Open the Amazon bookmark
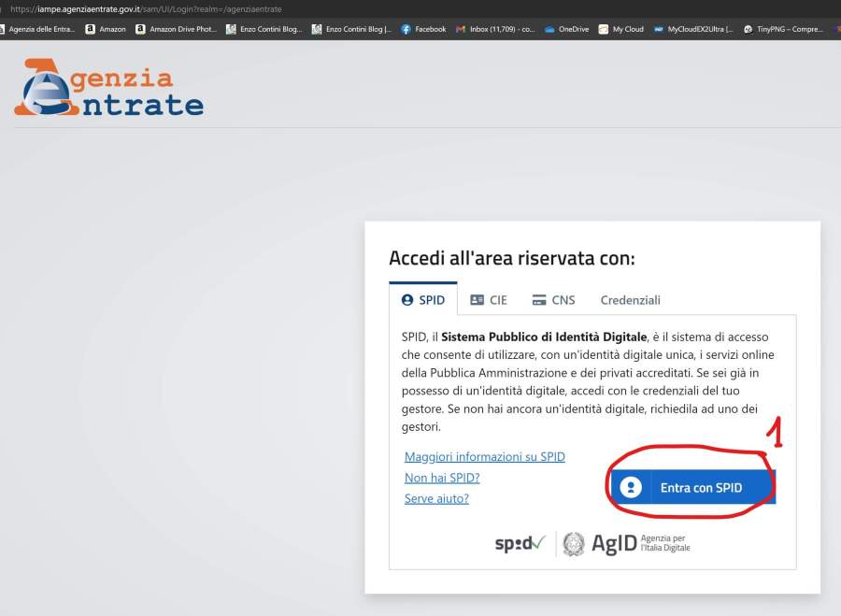The height and width of the screenshot is (616, 841). pyautogui.click(x=106, y=29)
